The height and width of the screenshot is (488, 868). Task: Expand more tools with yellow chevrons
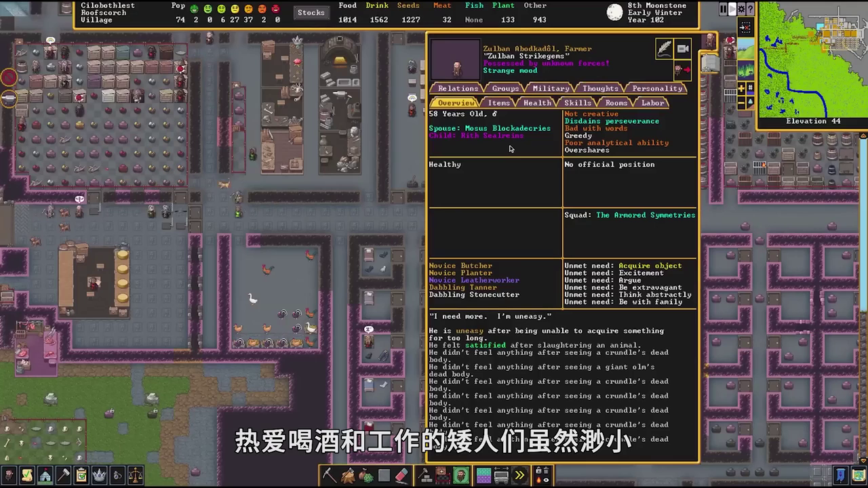click(x=519, y=475)
